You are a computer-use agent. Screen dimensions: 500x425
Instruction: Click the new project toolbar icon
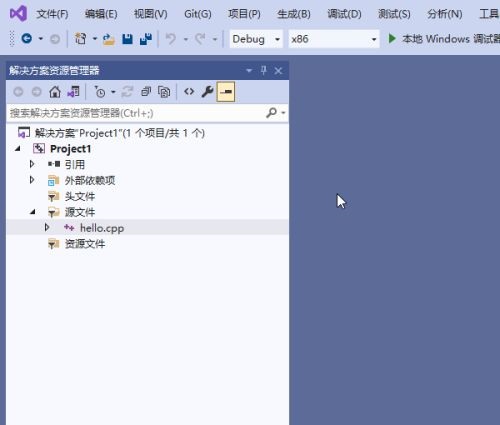pyautogui.click(x=80, y=39)
